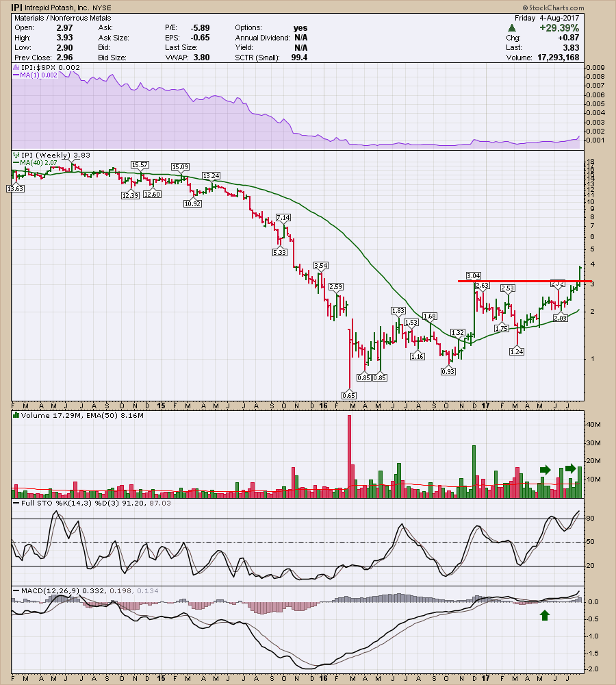The width and height of the screenshot is (616, 685).
Task: Click the 12.39 price low label
Action: (x=130, y=195)
